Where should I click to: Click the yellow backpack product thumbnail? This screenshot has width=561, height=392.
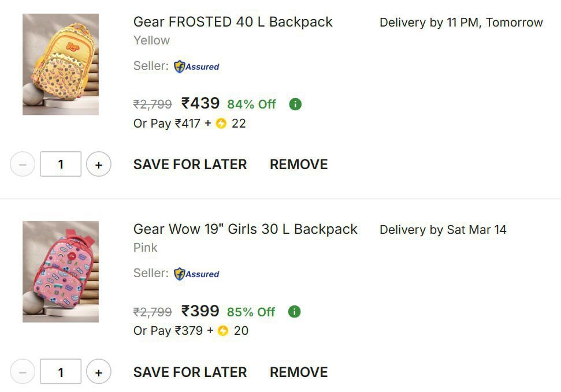click(61, 64)
